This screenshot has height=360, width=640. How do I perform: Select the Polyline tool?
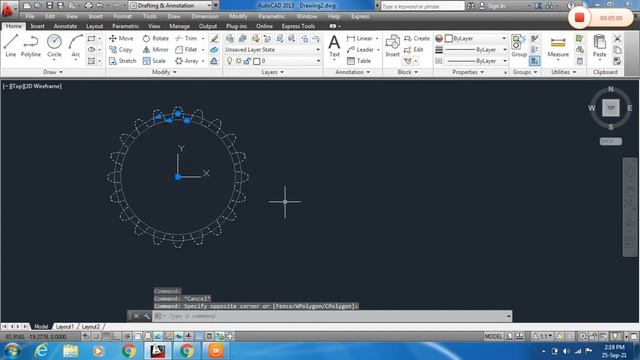31,45
